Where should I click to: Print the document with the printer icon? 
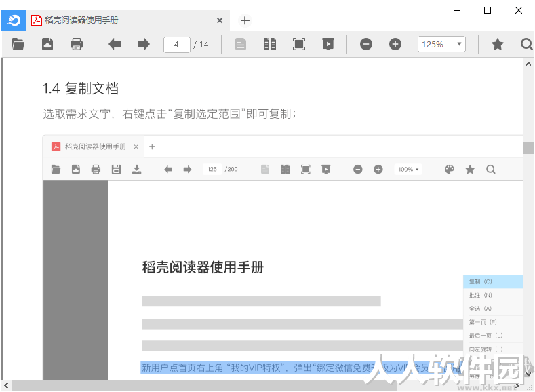click(x=77, y=44)
